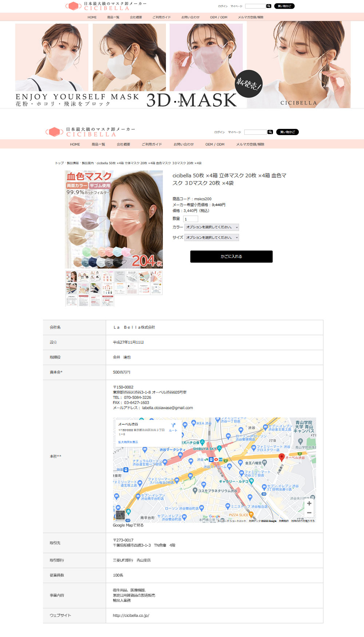
Task: Zoom in with the map plus button
Action: (309, 503)
